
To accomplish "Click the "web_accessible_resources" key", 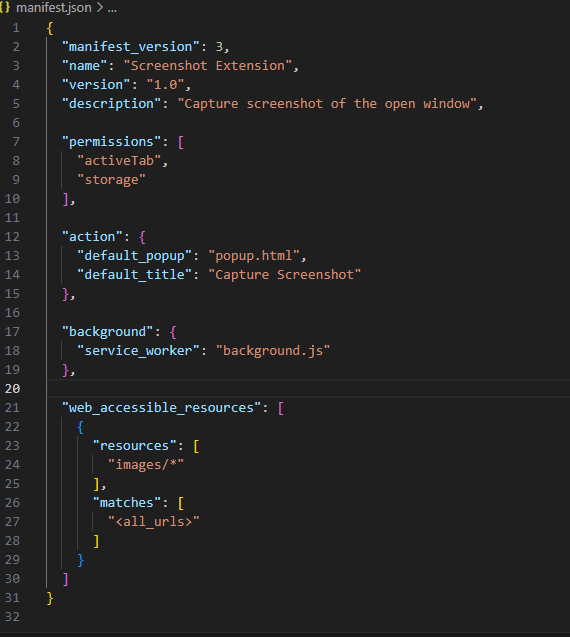I will pos(161,407).
